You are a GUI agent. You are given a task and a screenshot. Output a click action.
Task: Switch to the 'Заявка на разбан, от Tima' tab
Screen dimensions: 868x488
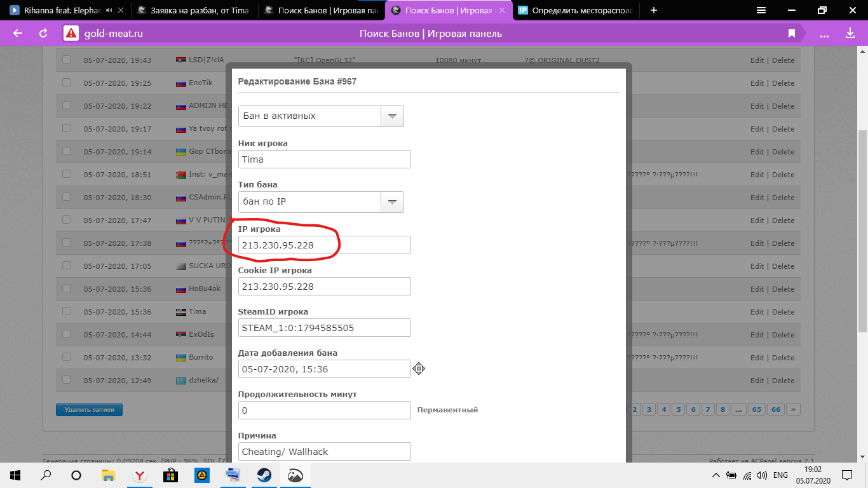[x=193, y=10]
